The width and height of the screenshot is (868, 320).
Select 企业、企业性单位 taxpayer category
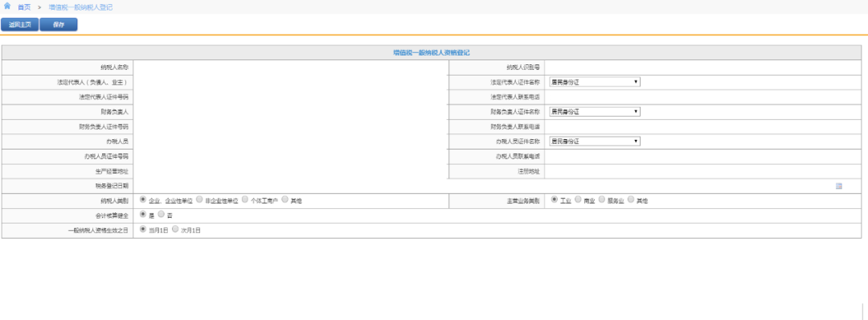pos(143,199)
